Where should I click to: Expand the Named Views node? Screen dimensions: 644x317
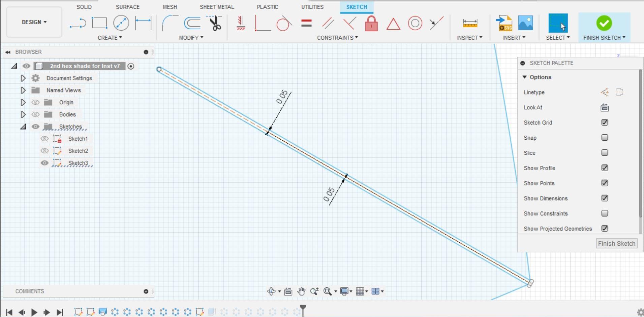pyautogui.click(x=23, y=90)
